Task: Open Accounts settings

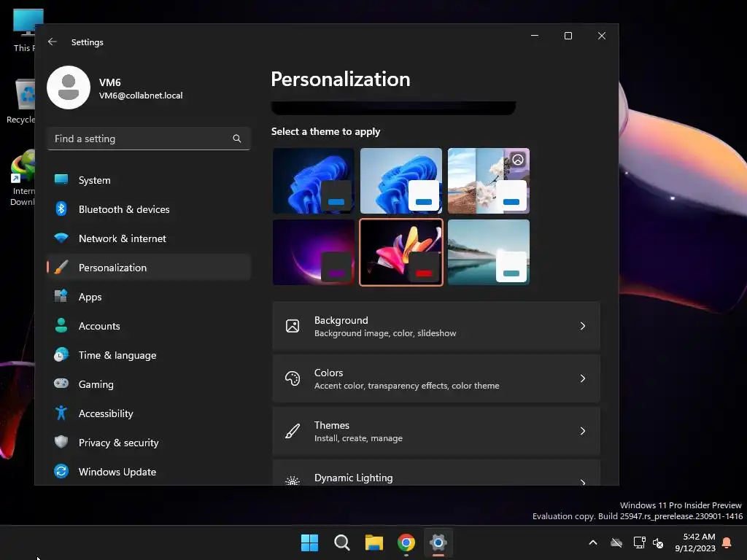Action: click(149, 326)
